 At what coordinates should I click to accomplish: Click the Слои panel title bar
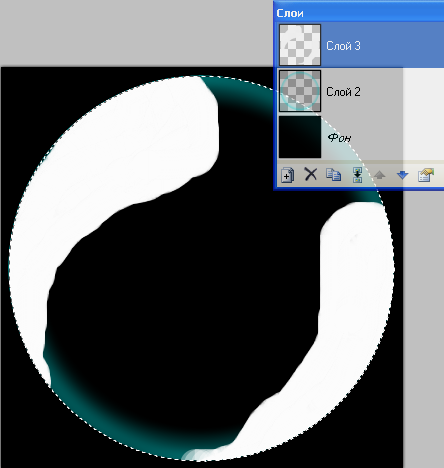click(359, 13)
